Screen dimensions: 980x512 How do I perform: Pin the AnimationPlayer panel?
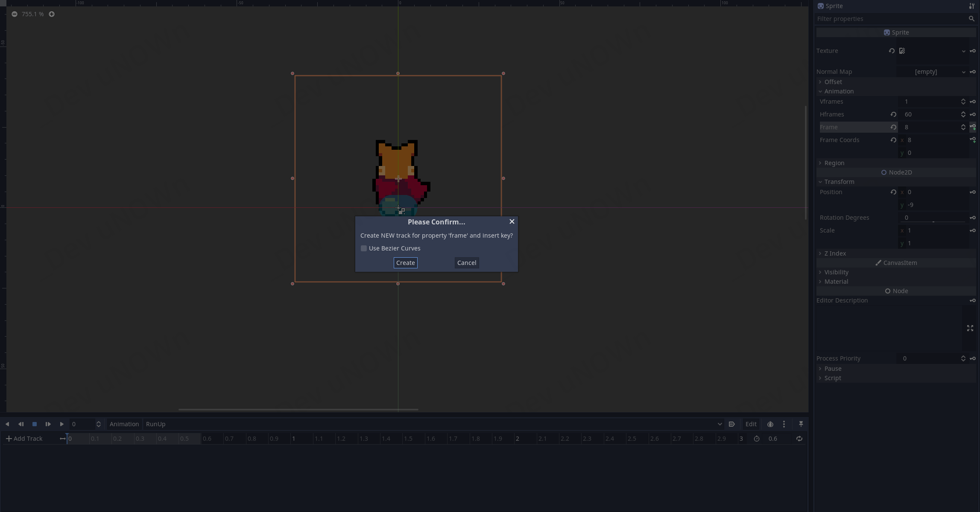pos(801,424)
